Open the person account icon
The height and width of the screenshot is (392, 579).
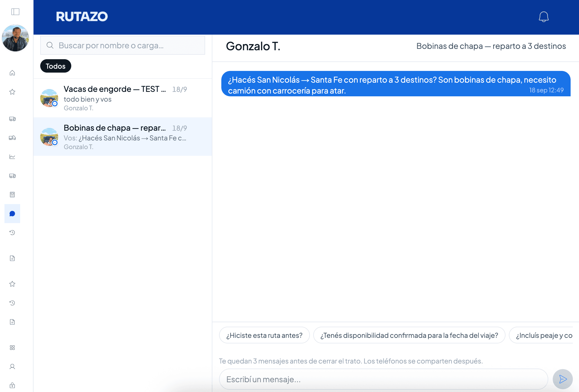(12, 367)
